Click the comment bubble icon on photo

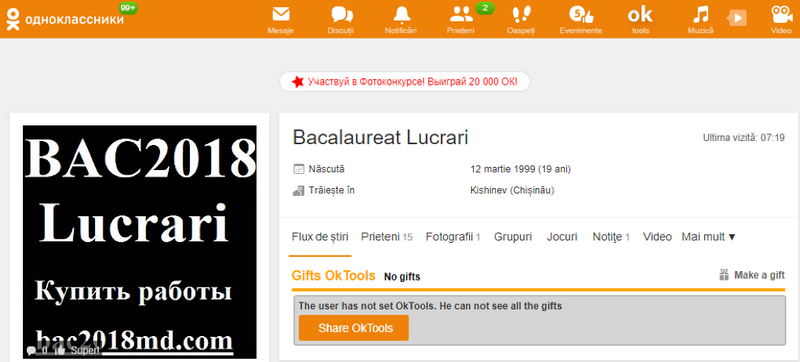32,351
